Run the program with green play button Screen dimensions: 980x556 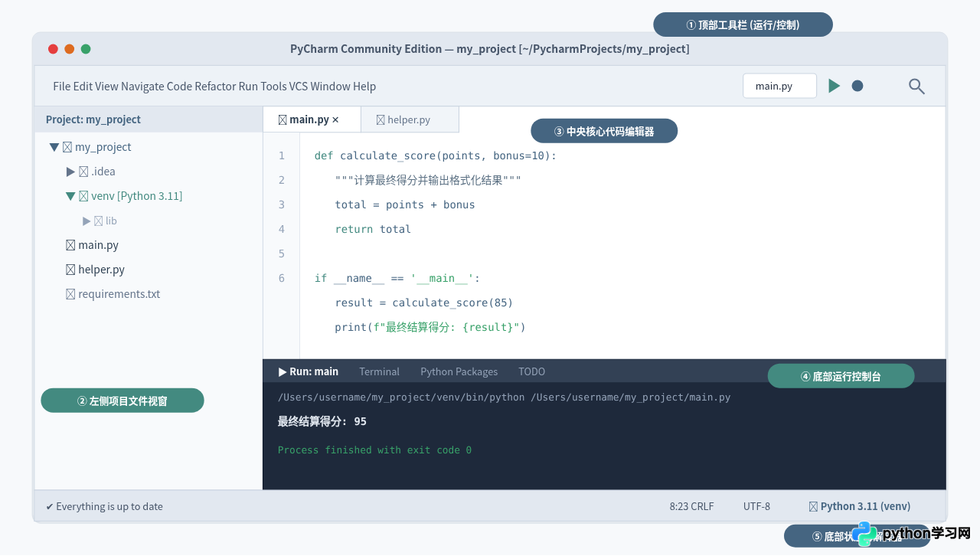coord(835,86)
